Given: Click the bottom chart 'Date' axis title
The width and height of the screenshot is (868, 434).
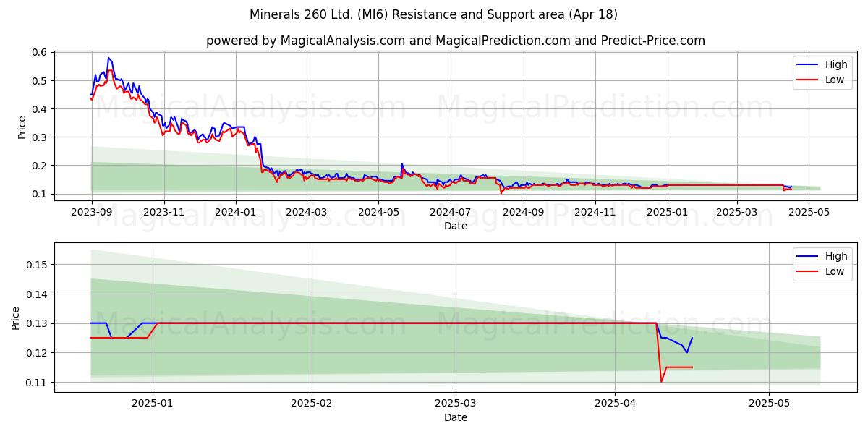Looking at the screenshot, I should (456, 417).
